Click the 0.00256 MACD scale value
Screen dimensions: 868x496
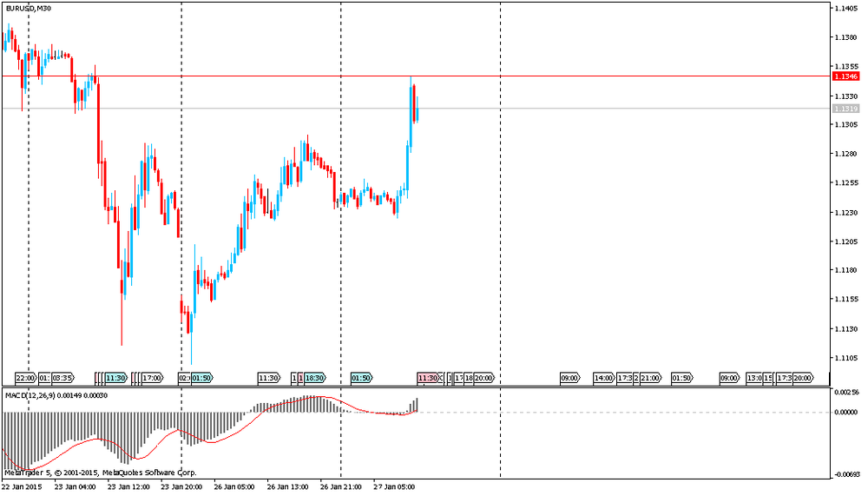click(x=846, y=393)
